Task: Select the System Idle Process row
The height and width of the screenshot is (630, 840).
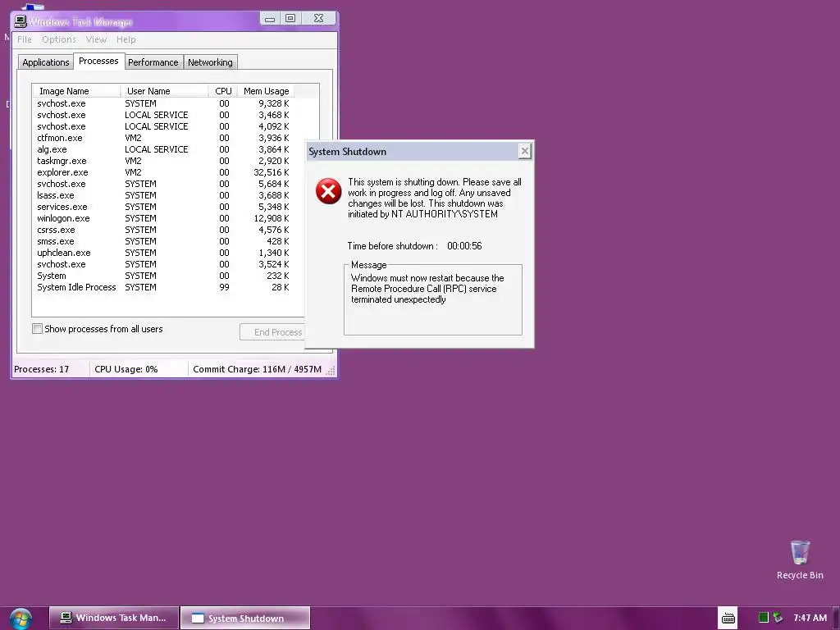Action: click(163, 287)
